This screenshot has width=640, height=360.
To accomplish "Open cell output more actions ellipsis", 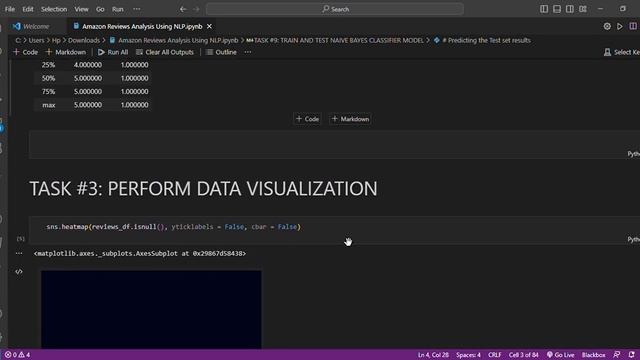I will [x=19, y=253].
